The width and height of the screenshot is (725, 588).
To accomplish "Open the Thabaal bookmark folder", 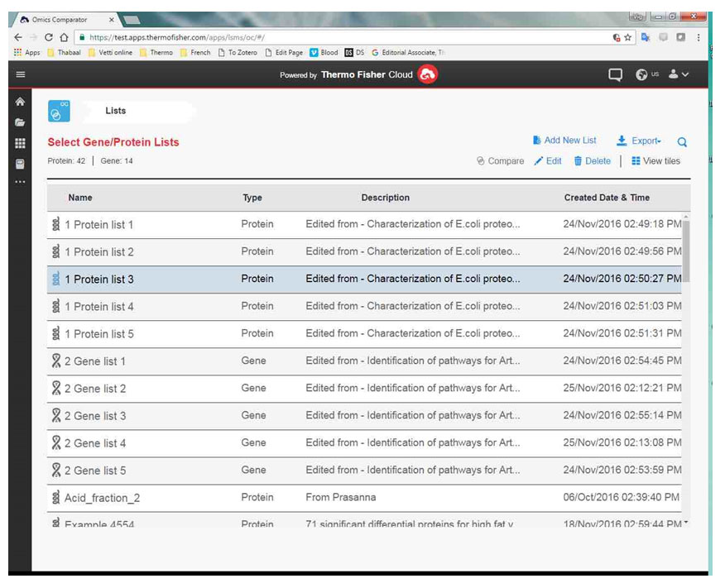I will coord(64,52).
